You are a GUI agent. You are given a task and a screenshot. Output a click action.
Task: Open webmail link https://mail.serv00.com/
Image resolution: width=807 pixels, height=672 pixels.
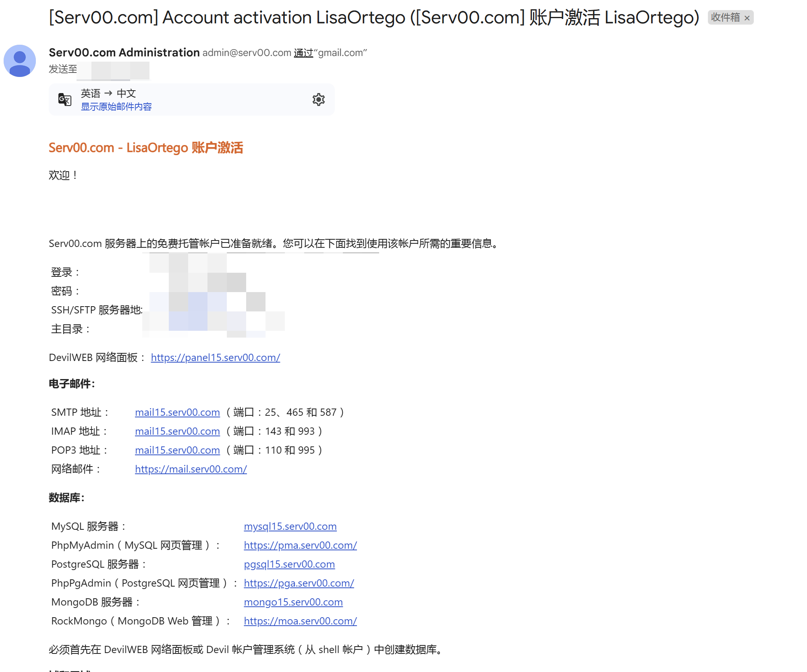[x=191, y=469]
